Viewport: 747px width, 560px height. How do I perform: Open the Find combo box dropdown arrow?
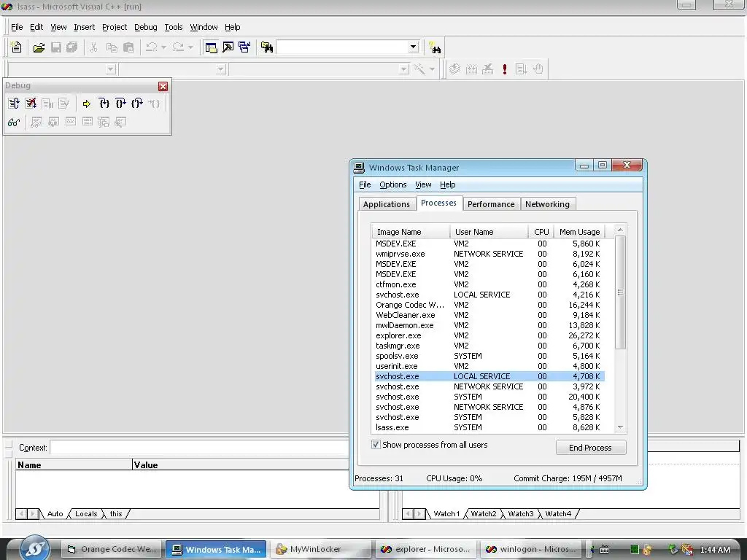[414, 47]
